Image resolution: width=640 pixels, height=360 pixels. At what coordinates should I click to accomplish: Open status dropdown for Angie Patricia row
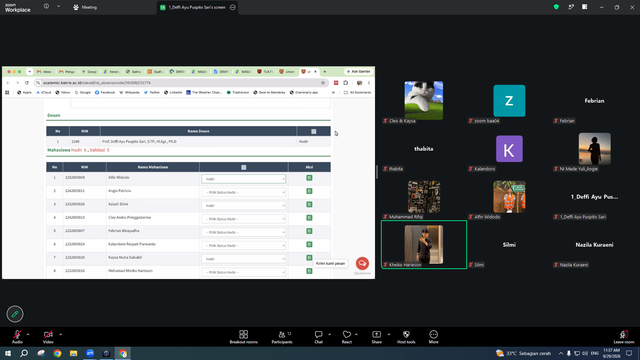(243, 192)
